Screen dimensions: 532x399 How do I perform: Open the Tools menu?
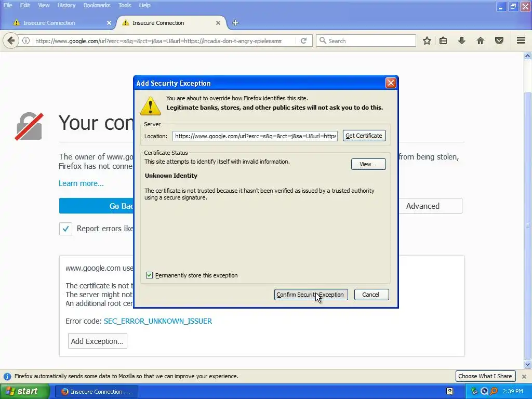tap(125, 5)
